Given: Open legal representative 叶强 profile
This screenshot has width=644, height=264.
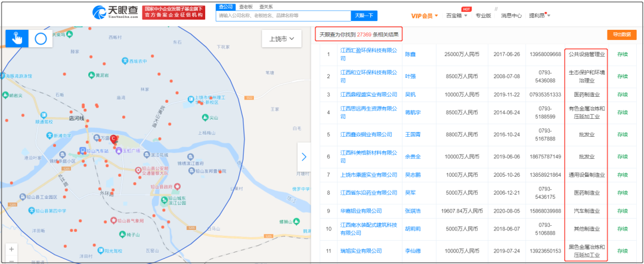Looking at the screenshot, I should tap(410, 76).
